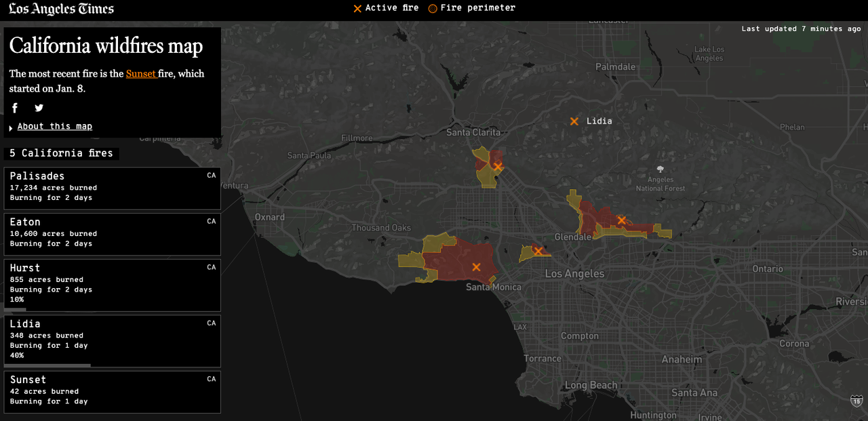Click the Lidia active fire marker
868x421 pixels.
click(574, 121)
